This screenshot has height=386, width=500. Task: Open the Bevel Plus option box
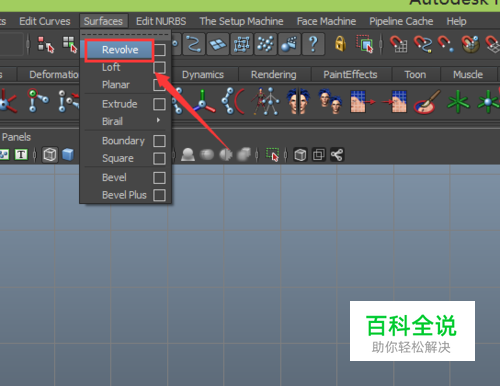coord(159,195)
